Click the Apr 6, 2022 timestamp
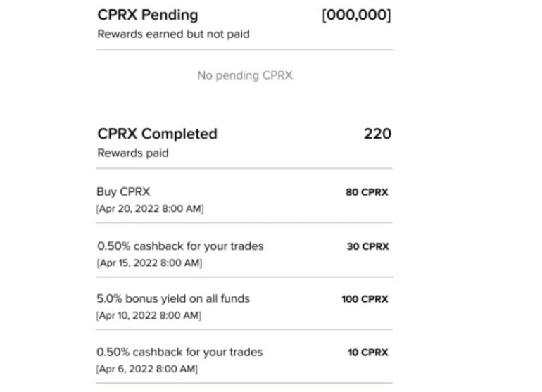This screenshot has height=392, width=542. [147, 369]
